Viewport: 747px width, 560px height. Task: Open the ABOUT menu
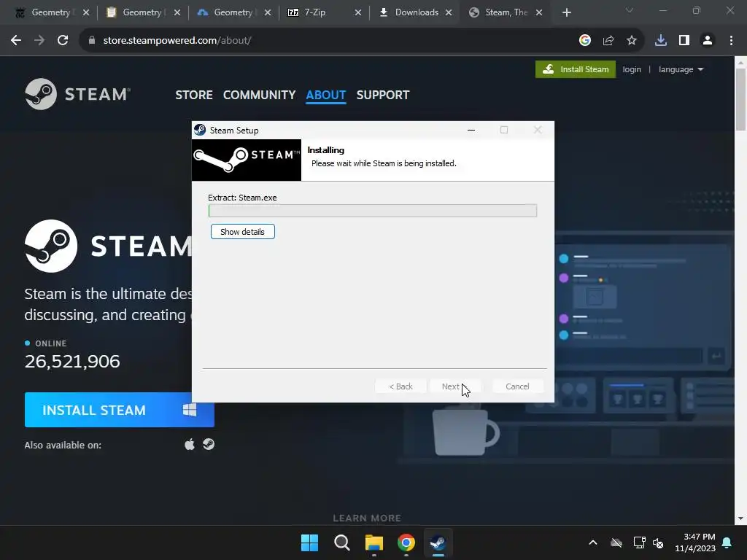tap(326, 95)
